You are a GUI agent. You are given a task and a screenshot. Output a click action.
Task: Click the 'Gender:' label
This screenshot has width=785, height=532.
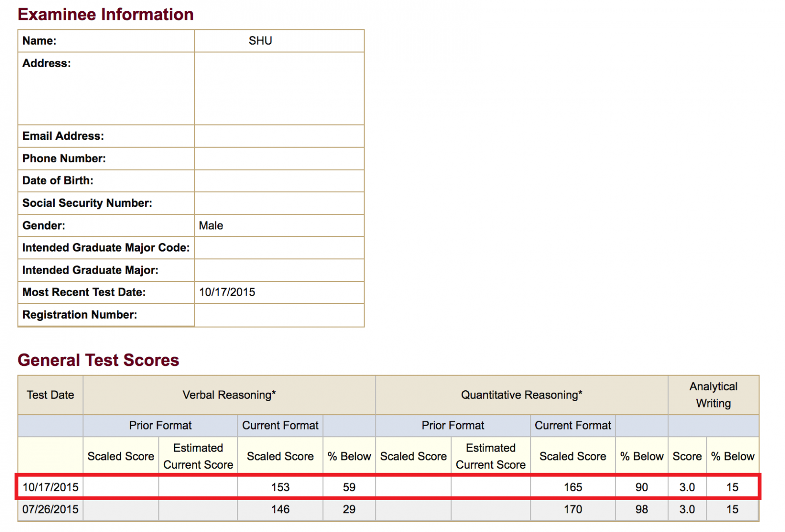click(x=44, y=226)
